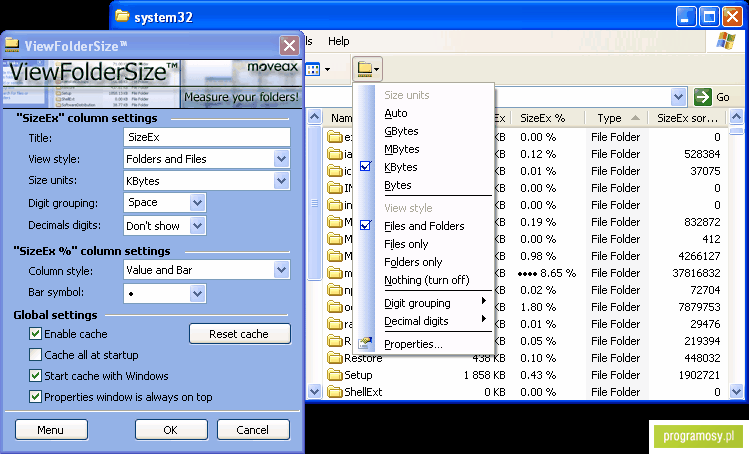The width and height of the screenshot is (749, 454).
Task: Maximize the system32 window
Action: coord(709,17)
